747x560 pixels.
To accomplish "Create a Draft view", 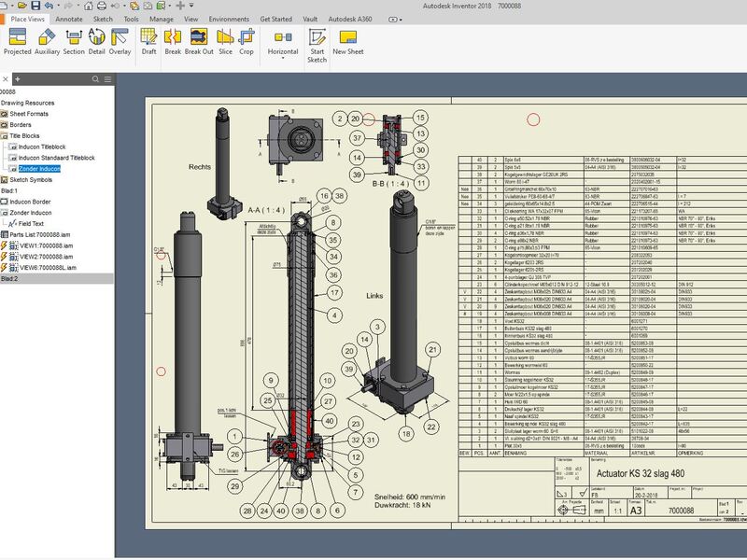I will point(148,42).
